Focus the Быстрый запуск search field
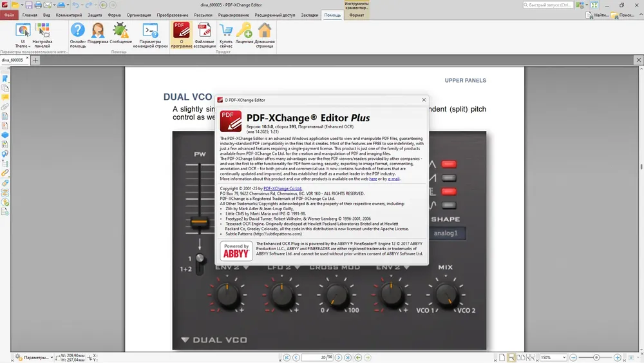The height and width of the screenshot is (363, 644). pyautogui.click(x=548, y=5)
